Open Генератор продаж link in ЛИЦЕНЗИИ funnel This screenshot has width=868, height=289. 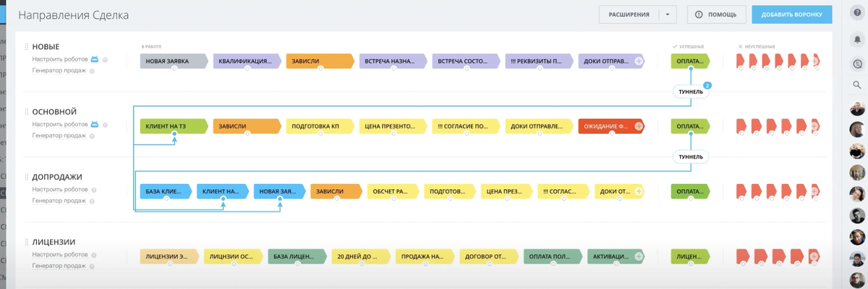tap(60, 267)
